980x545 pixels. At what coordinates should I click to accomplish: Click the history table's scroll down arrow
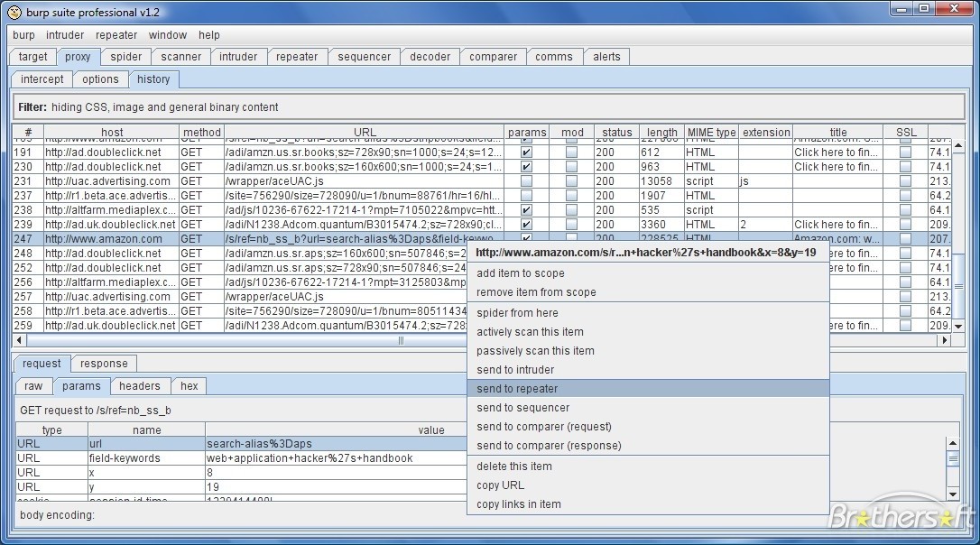coord(958,326)
